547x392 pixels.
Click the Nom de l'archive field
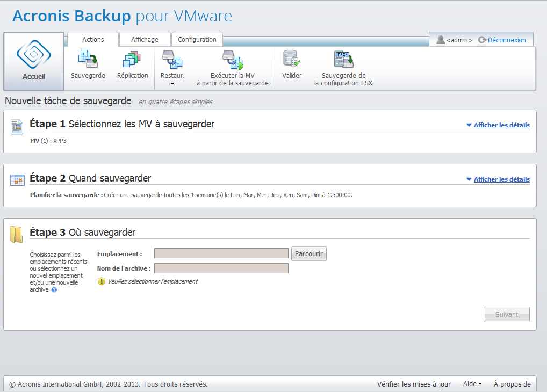coord(221,268)
